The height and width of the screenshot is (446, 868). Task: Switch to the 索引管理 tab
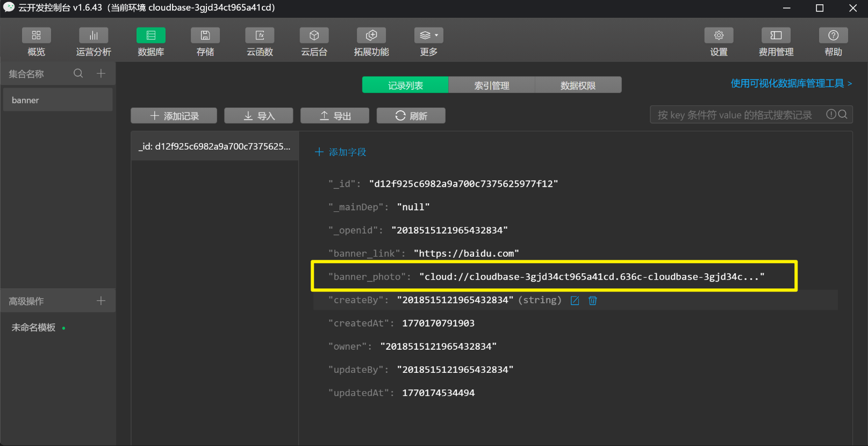(x=491, y=85)
